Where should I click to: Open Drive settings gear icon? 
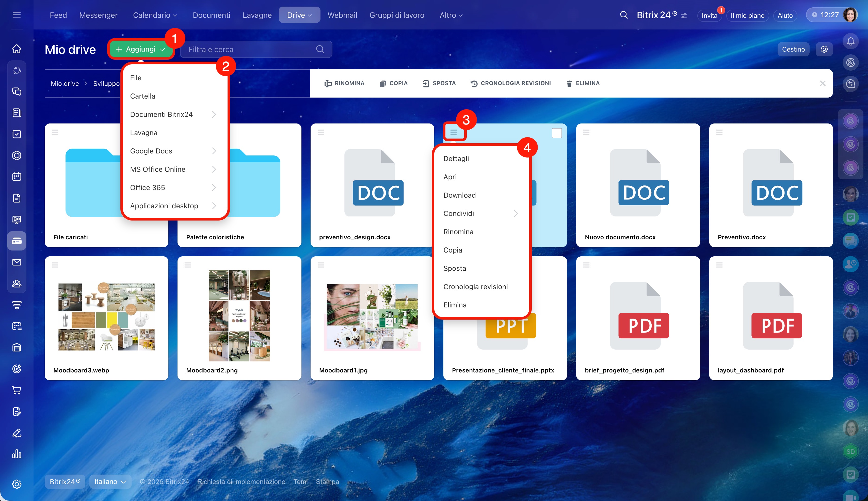click(824, 49)
